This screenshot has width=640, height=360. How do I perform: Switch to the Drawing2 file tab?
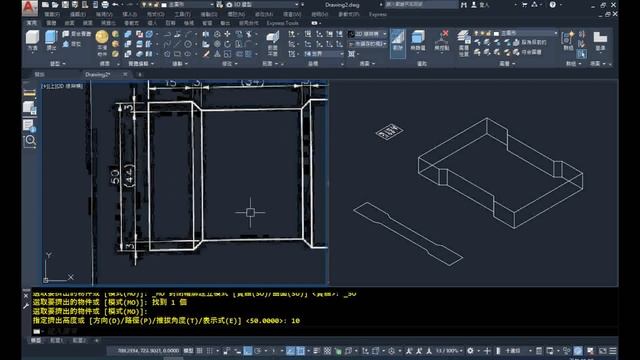click(x=98, y=74)
